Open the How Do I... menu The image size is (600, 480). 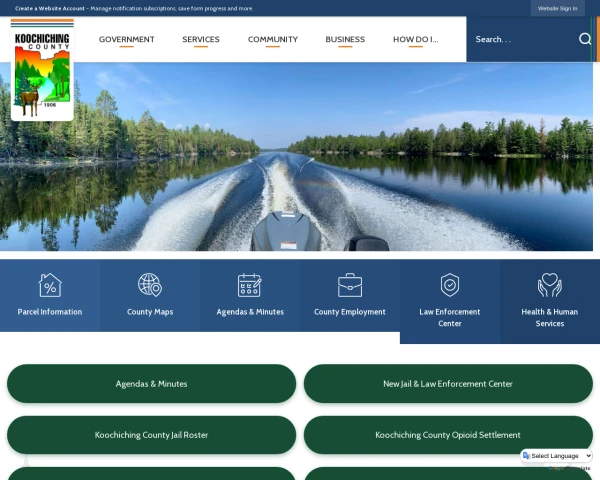tap(416, 39)
